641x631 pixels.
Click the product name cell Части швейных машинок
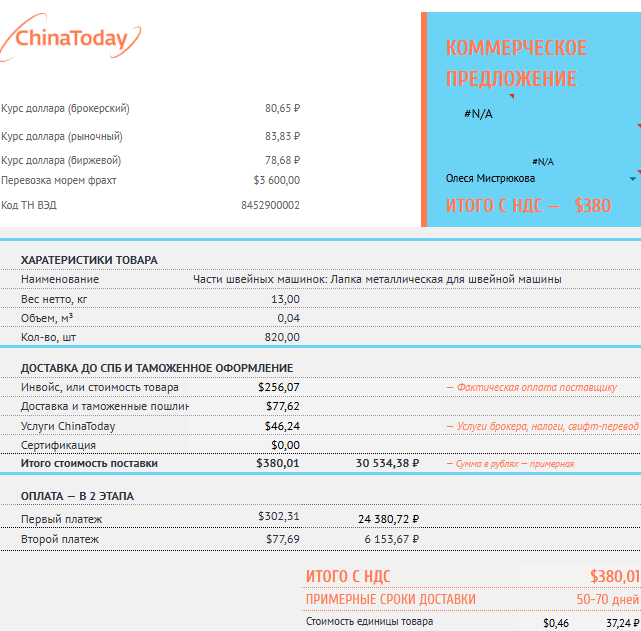pos(377,279)
